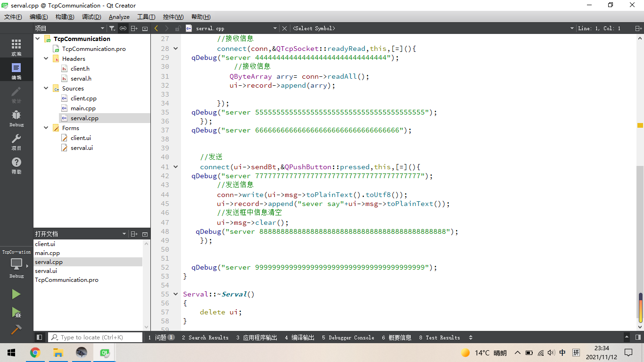Open Chrome from the Windows taskbar
This screenshot has width=644, height=362.
35,353
